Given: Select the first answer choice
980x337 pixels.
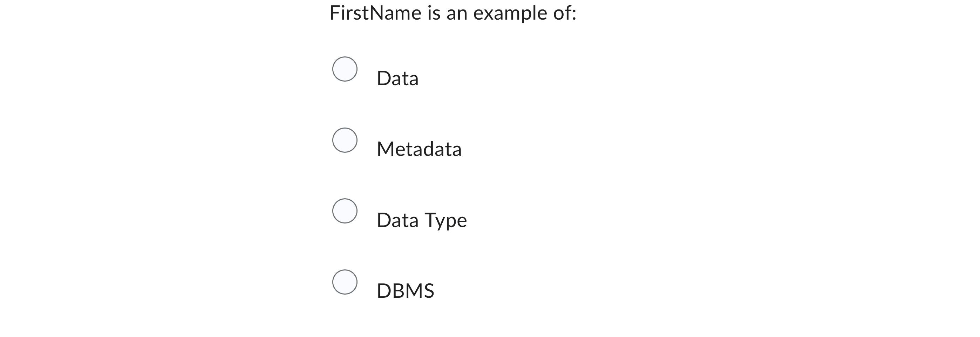Looking at the screenshot, I should coord(344,69).
